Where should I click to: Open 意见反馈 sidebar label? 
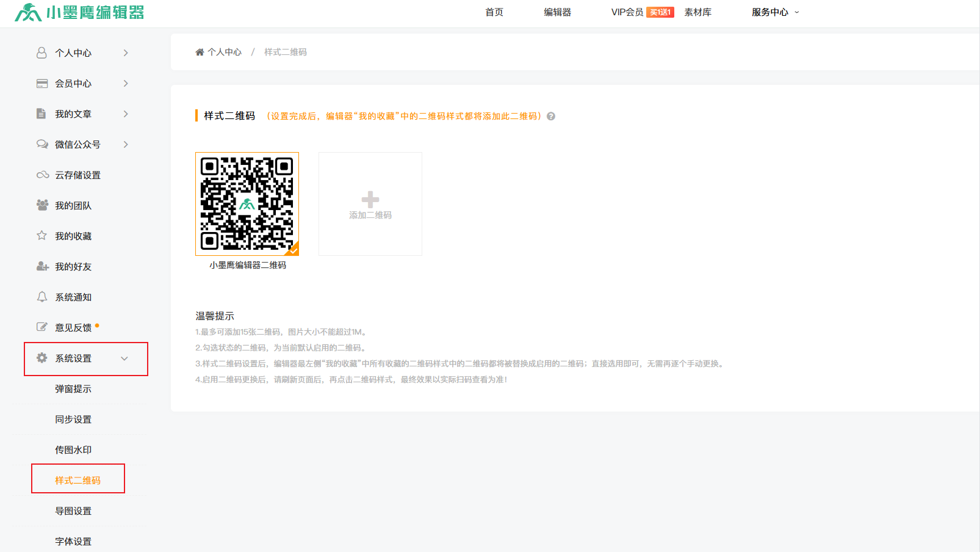tap(73, 328)
